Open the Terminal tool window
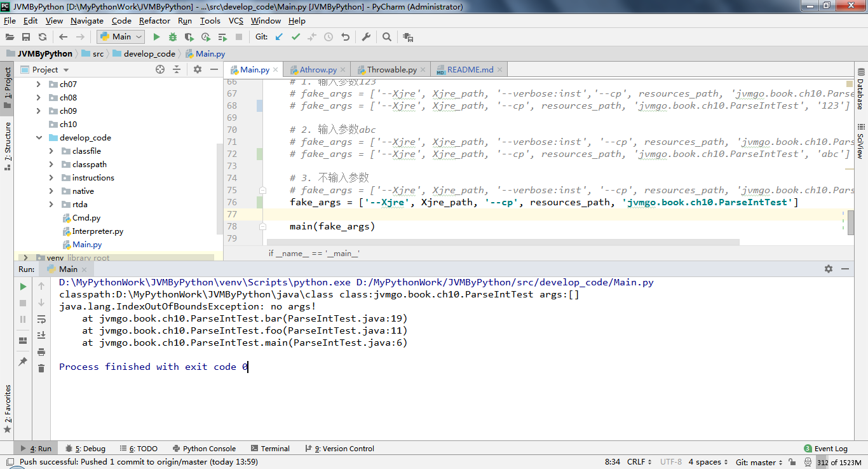 coord(270,449)
